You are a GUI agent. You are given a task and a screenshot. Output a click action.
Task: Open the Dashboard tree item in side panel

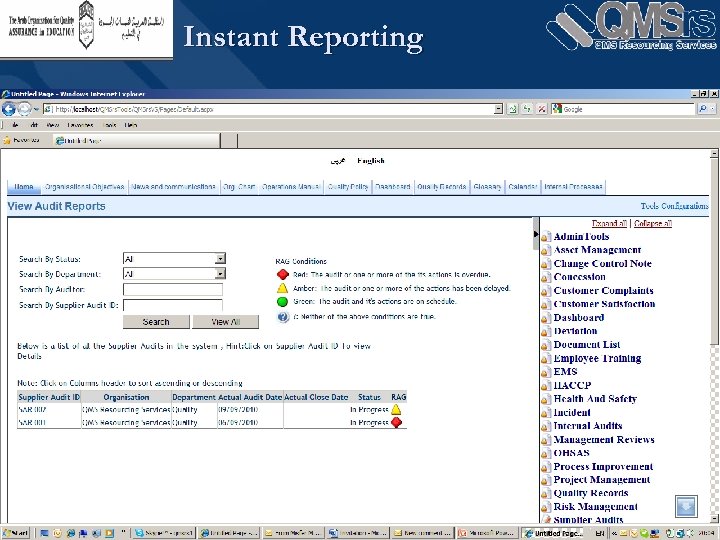tap(579, 318)
